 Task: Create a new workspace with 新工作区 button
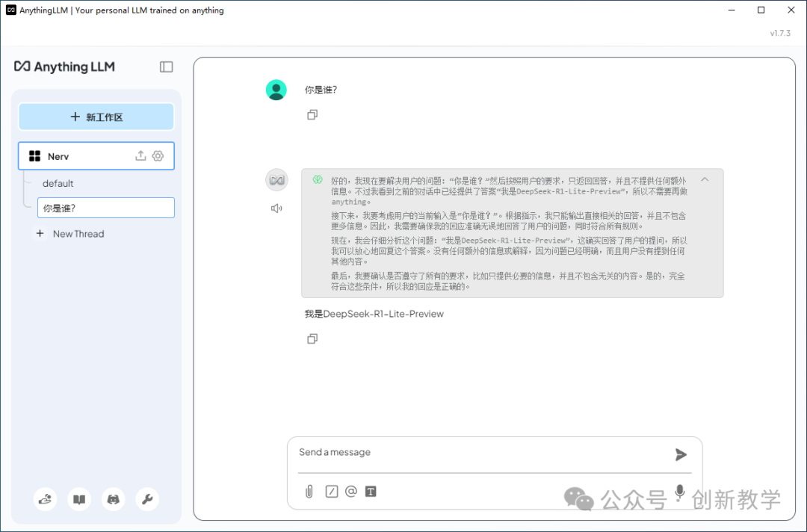(x=96, y=117)
